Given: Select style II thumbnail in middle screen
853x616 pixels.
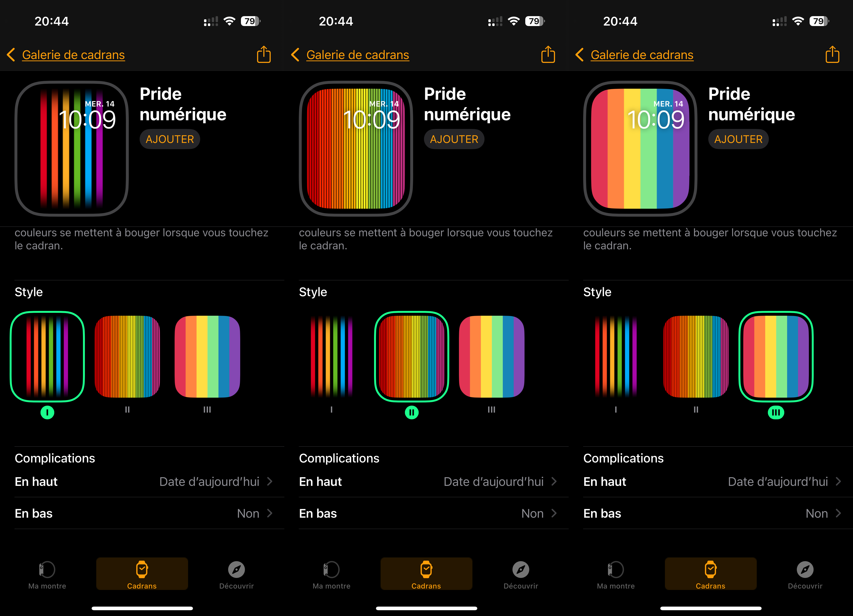Looking at the screenshot, I should coord(412,356).
